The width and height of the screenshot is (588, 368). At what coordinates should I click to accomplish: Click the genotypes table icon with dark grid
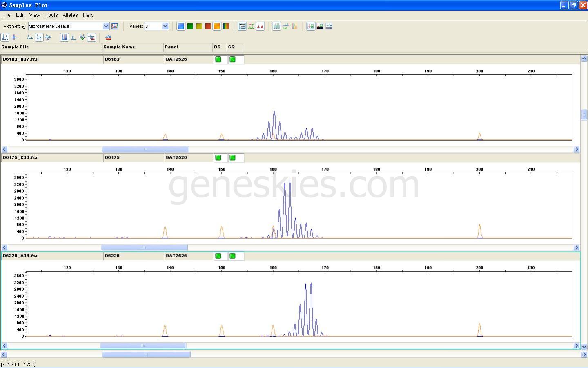[x=320, y=26]
